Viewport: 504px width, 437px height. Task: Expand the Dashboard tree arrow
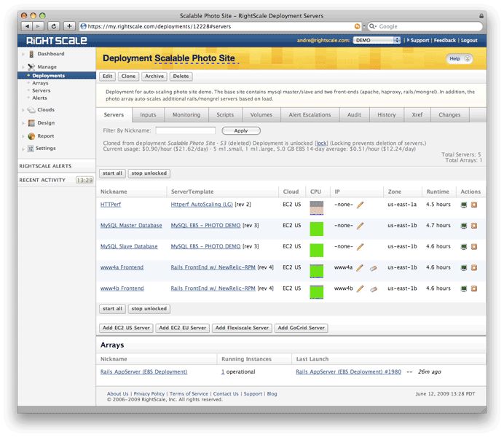click(x=23, y=55)
